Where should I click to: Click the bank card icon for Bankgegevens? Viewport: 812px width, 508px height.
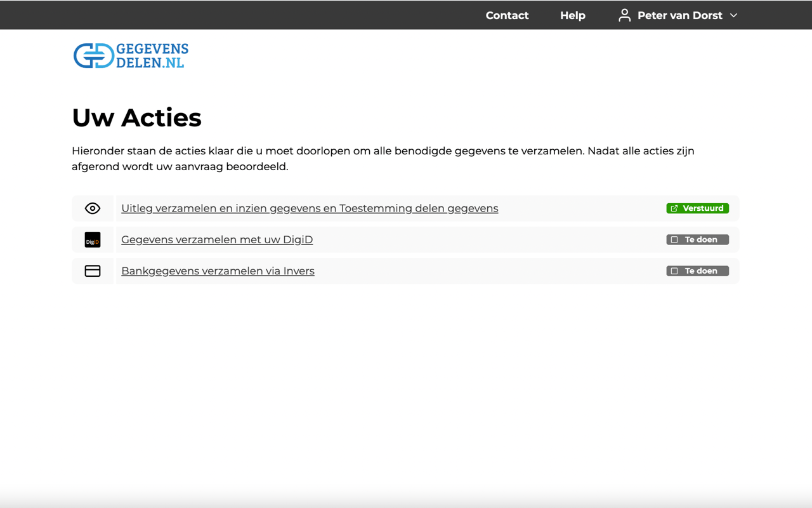[x=93, y=271]
